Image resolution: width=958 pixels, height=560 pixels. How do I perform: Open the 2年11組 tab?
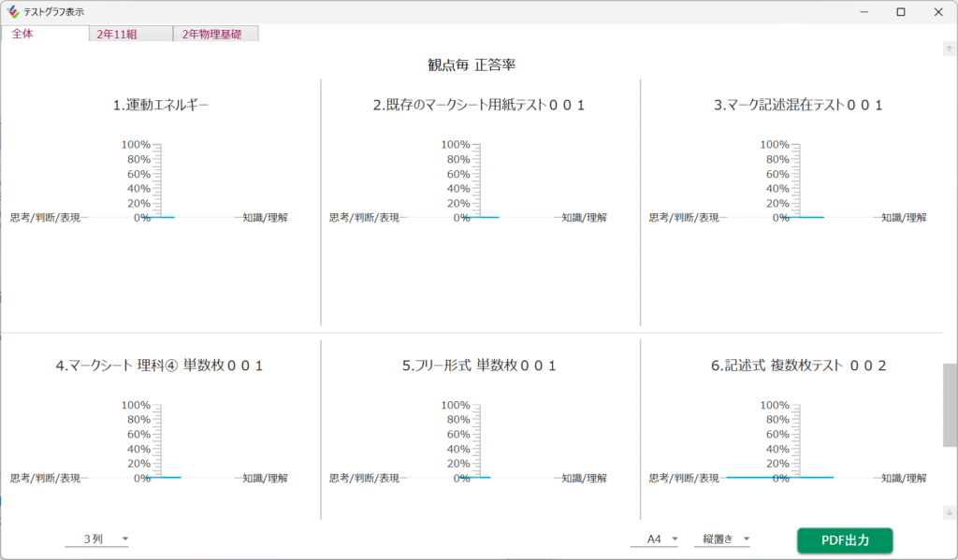(131, 34)
